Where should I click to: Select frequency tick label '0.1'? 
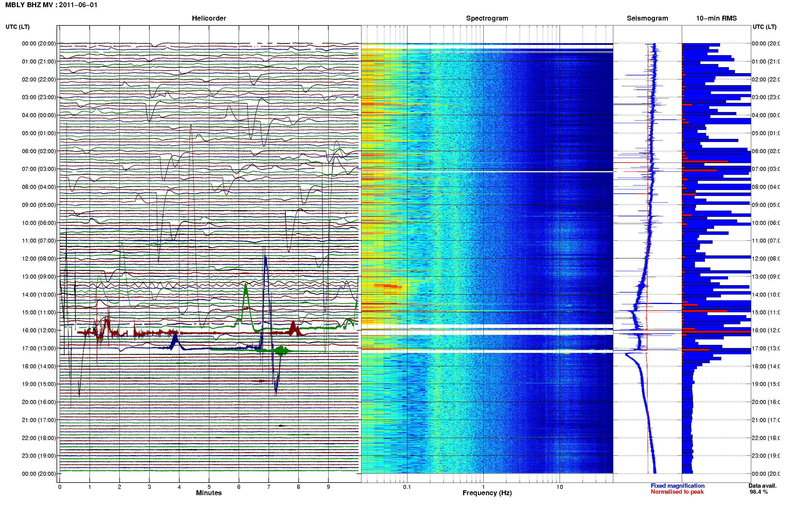407,487
